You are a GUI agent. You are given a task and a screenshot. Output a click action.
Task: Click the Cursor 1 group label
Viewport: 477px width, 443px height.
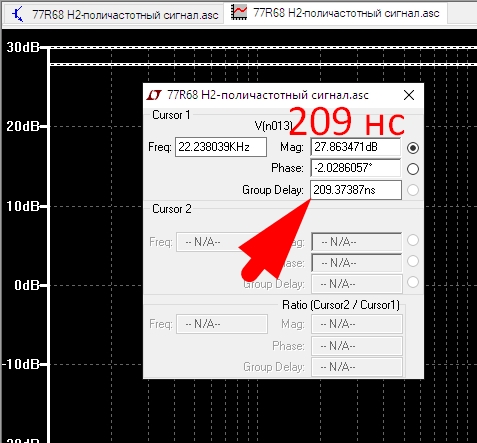click(171, 115)
